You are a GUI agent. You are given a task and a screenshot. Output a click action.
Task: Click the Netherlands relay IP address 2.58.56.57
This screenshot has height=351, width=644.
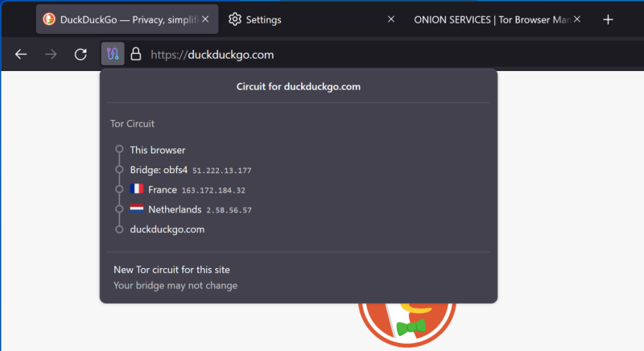pos(229,210)
